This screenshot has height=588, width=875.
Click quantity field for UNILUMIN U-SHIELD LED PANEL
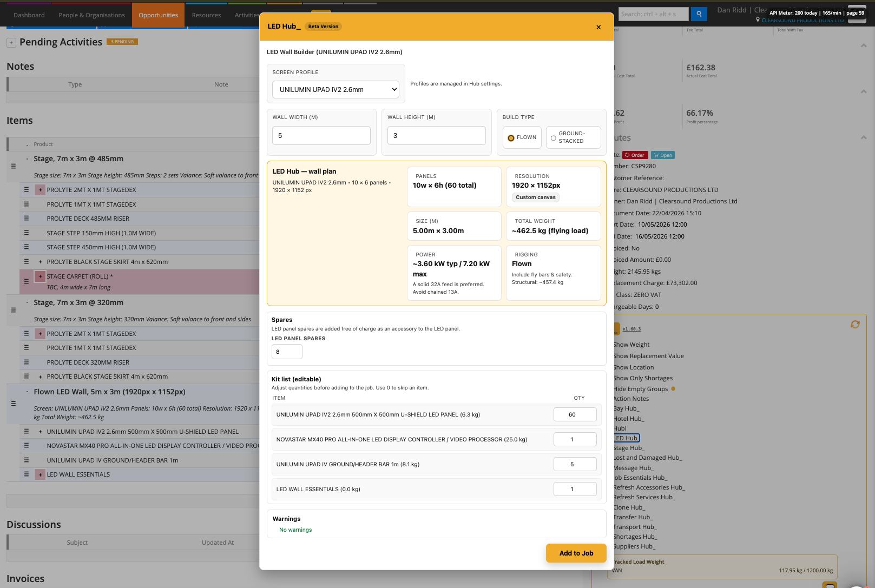575,414
